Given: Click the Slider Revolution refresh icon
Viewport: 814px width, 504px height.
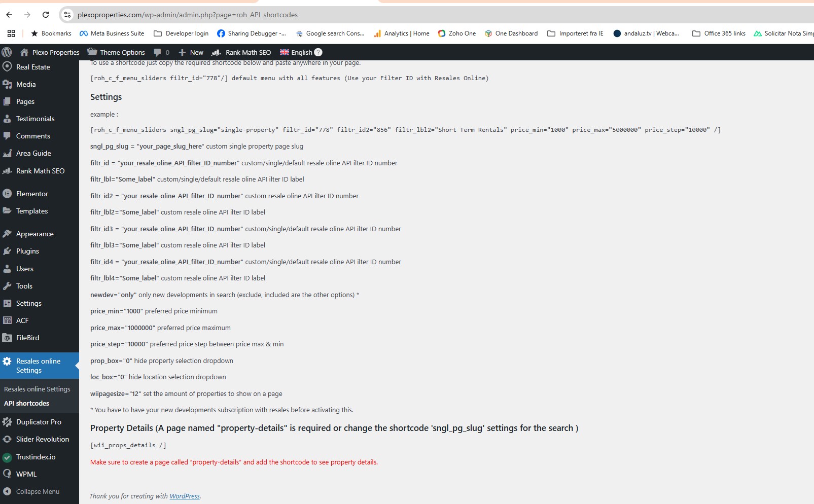Looking at the screenshot, I should tap(7, 439).
